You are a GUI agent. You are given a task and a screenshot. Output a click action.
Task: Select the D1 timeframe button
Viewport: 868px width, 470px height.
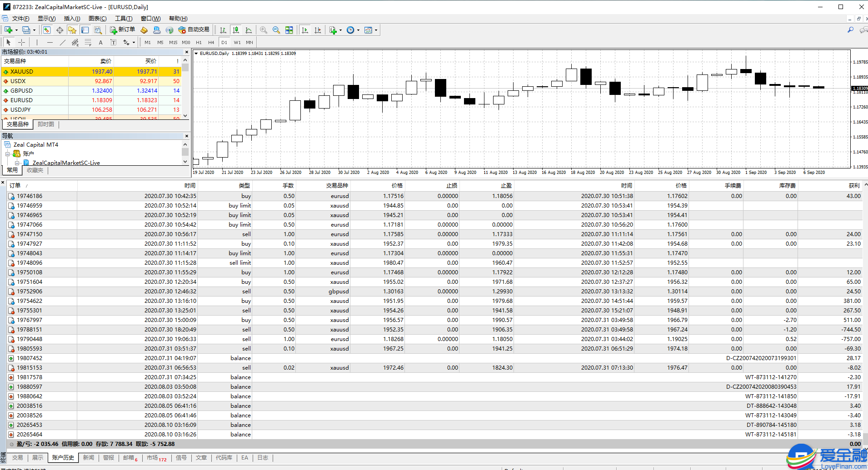coord(224,42)
